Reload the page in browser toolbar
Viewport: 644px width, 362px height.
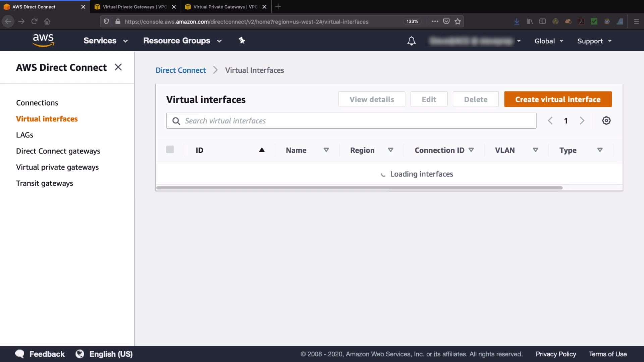[x=34, y=21]
